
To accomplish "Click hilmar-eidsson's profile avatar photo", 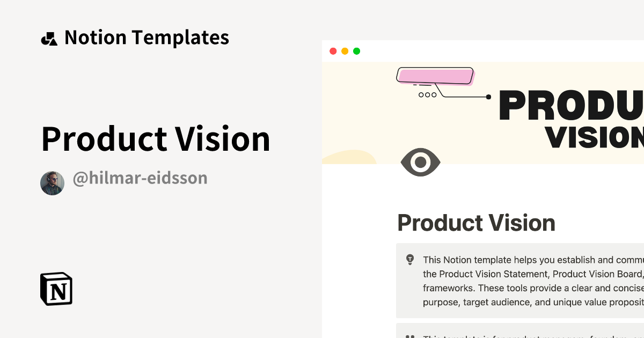I will [52, 182].
